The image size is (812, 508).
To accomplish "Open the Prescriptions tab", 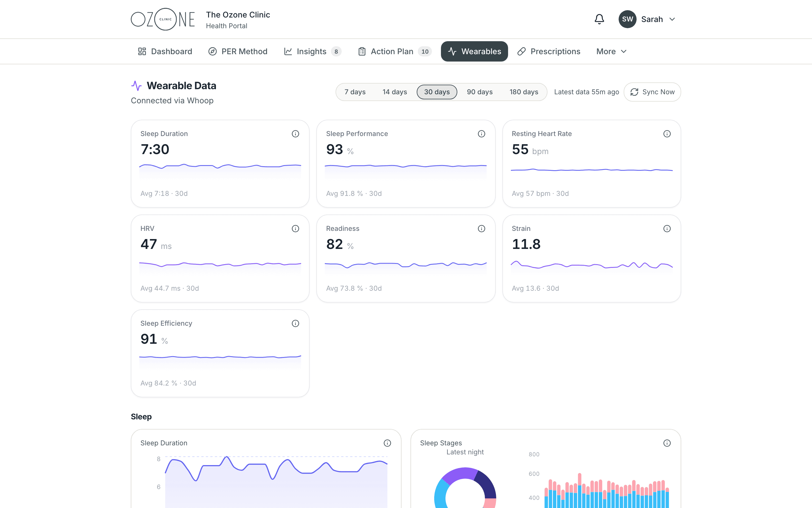I will point(549,51).
